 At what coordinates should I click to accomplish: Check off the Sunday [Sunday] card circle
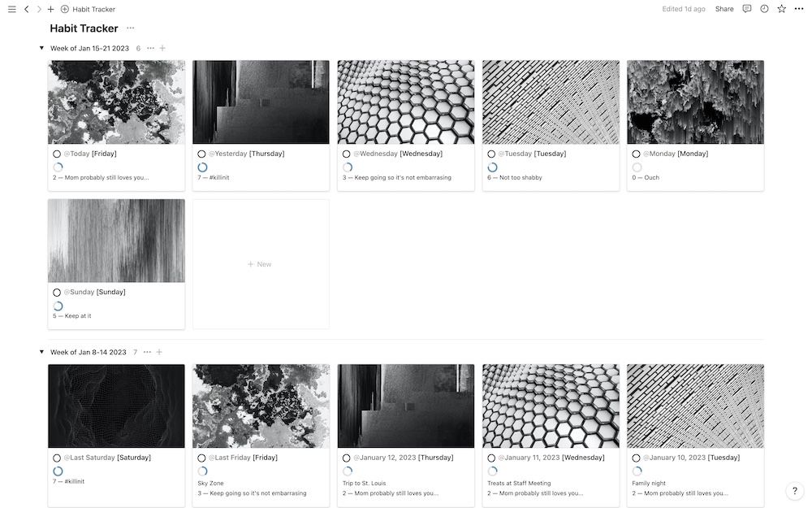57,293
